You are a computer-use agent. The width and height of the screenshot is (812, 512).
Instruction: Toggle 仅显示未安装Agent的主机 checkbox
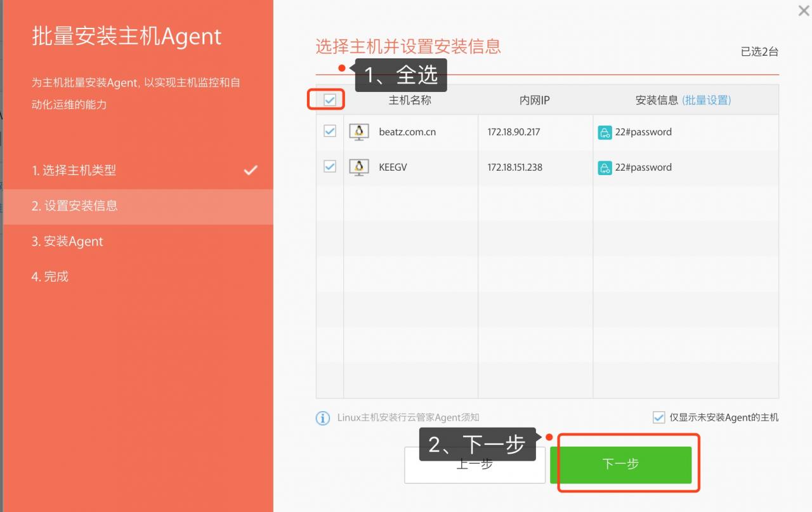tap(658, 417)
